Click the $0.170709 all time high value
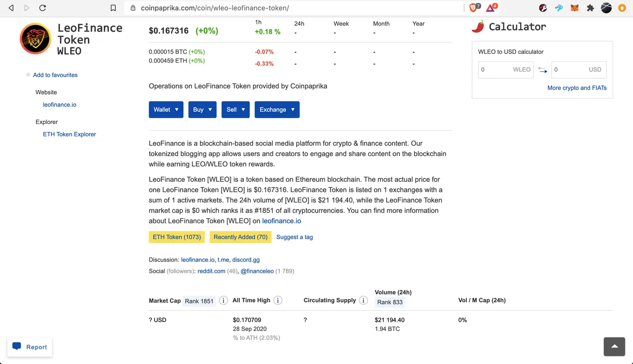 point(247,320)
